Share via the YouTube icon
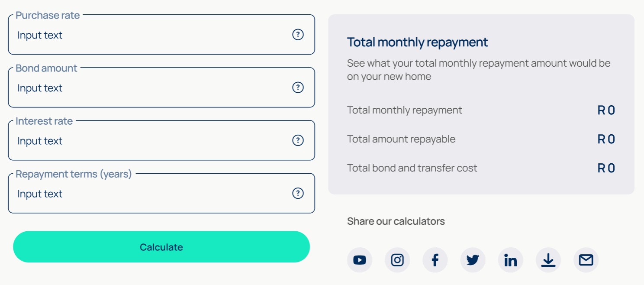This screenshot has width=644, height=285. (360, 260)
